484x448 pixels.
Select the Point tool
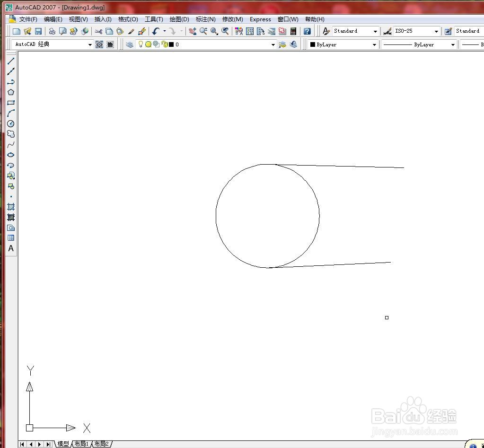(11, 196)
